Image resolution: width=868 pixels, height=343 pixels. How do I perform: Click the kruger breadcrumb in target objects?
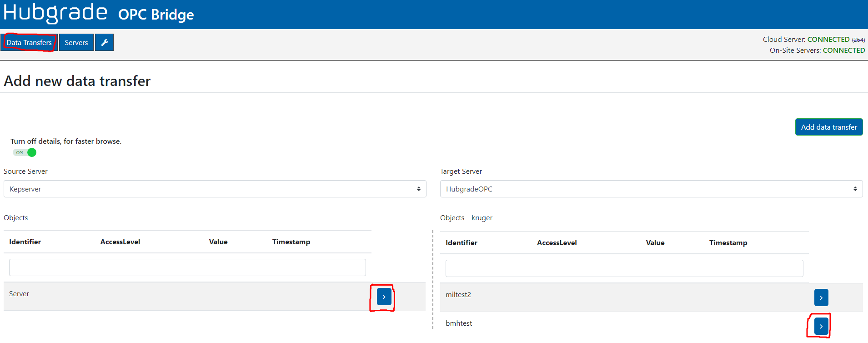click(482, 218)
